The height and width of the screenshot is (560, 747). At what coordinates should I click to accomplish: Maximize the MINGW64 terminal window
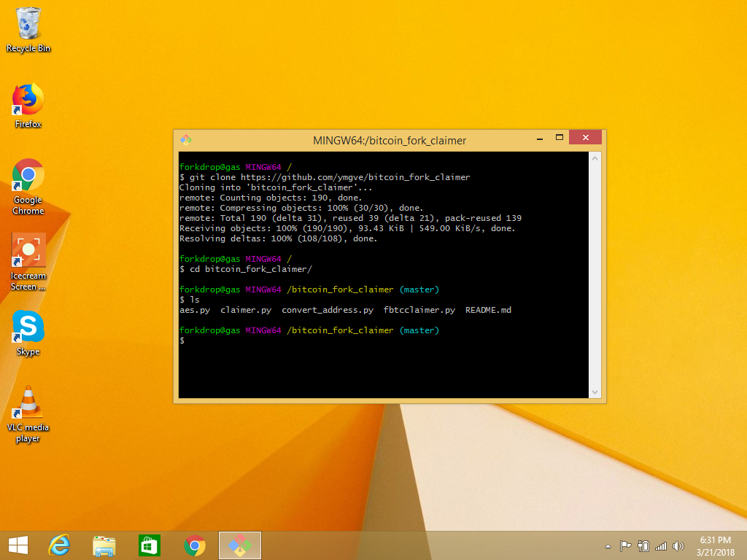(560, 137)
